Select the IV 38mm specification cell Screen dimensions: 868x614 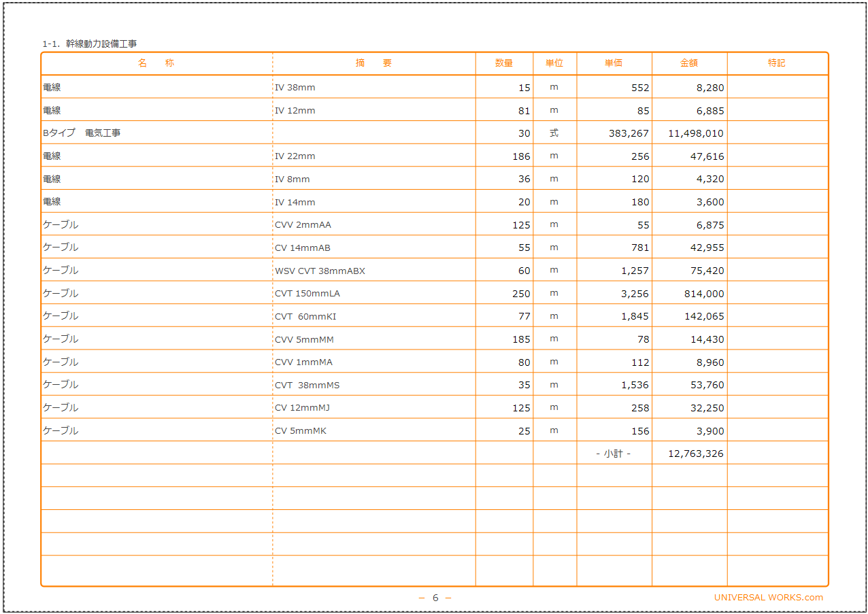297,87
